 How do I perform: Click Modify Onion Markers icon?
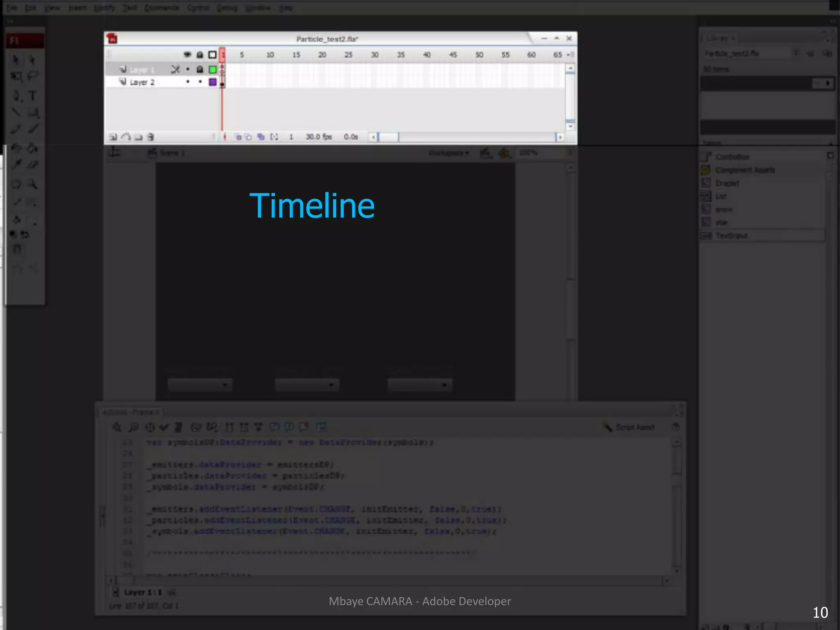click(274, 137)
